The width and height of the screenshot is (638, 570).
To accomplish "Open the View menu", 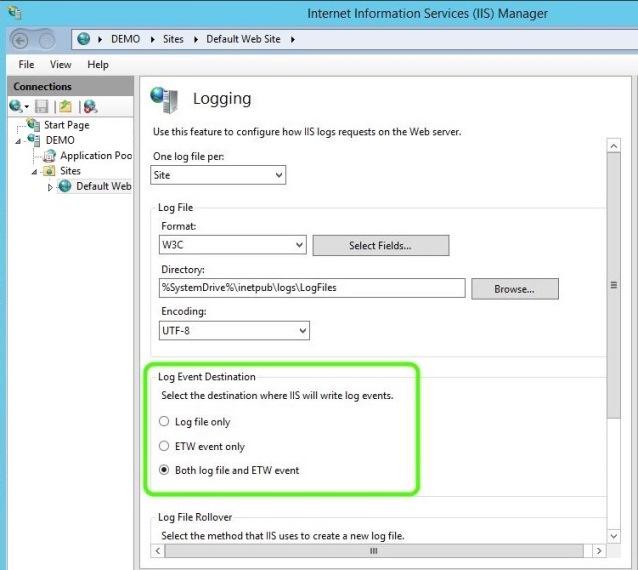I will [61, 64].
